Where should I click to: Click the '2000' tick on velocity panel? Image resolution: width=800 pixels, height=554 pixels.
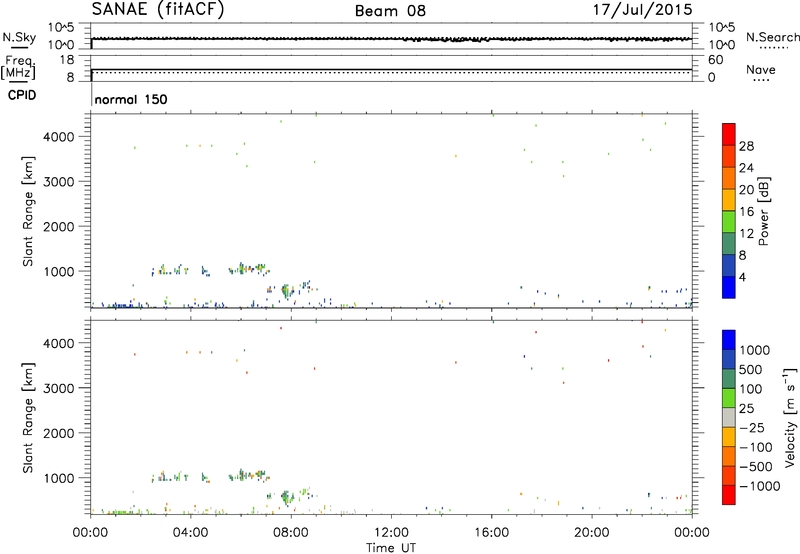pos(59,433)
